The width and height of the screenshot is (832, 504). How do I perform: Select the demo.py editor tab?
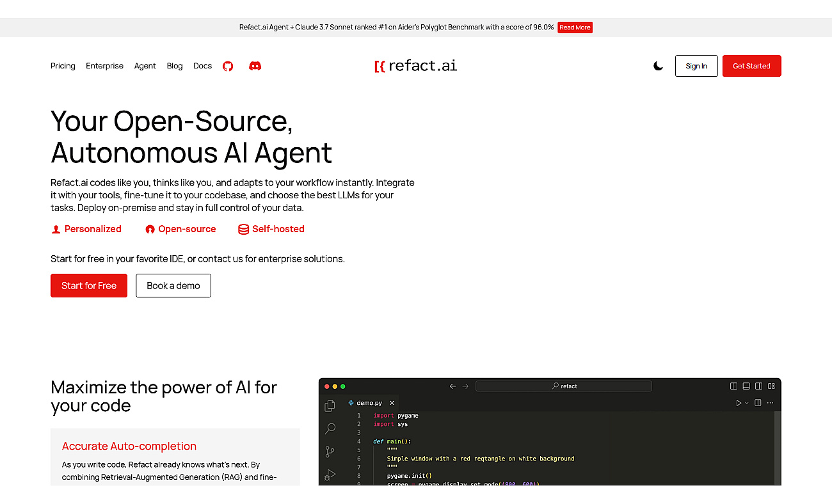[370, 403]
